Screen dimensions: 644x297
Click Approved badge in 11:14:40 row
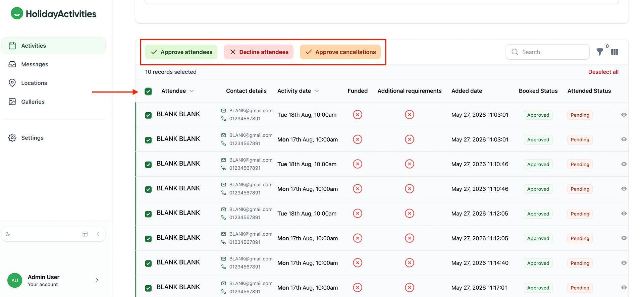pyautogui.click(x=538, y=263)
